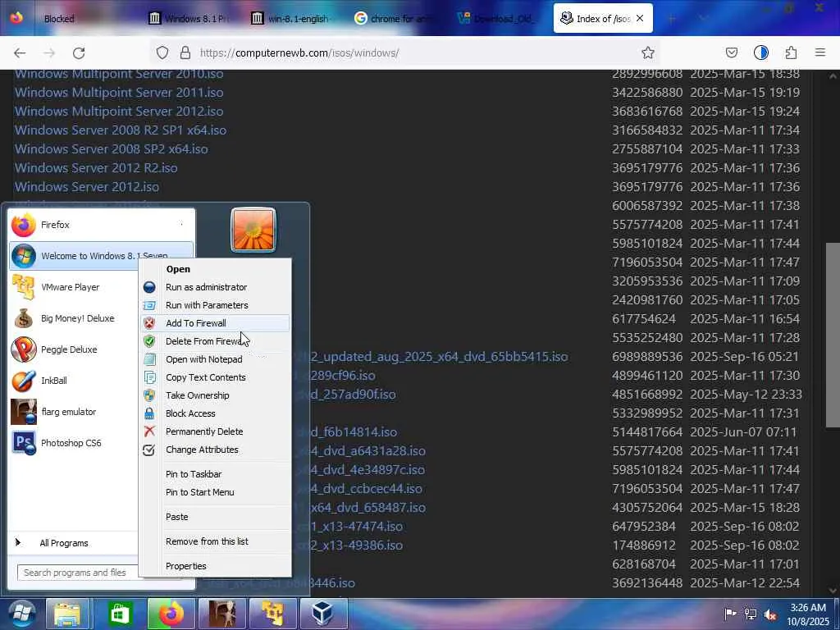Image resolution: width=840 pixels, height=630 pixels.
Task: Close the Index of /isos tab
Action: pyautogui.click(x=640, y=19)
